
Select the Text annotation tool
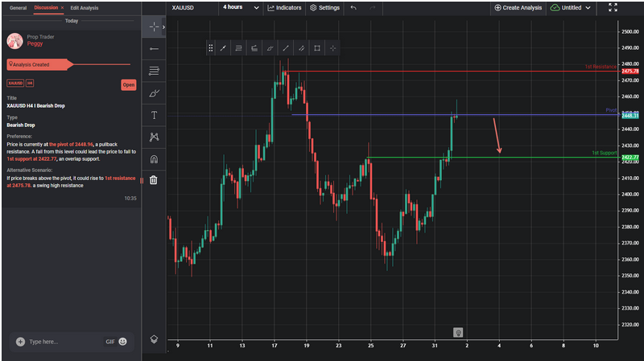(154, 115)
